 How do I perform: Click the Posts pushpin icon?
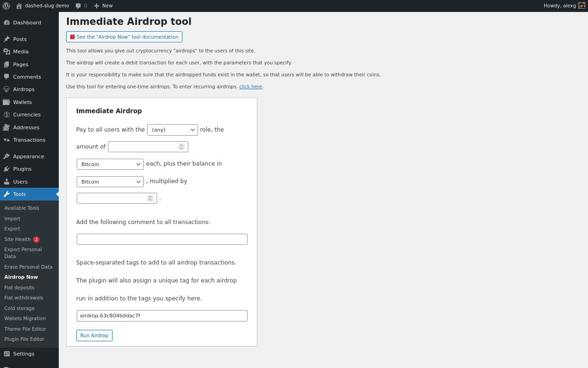6,39
